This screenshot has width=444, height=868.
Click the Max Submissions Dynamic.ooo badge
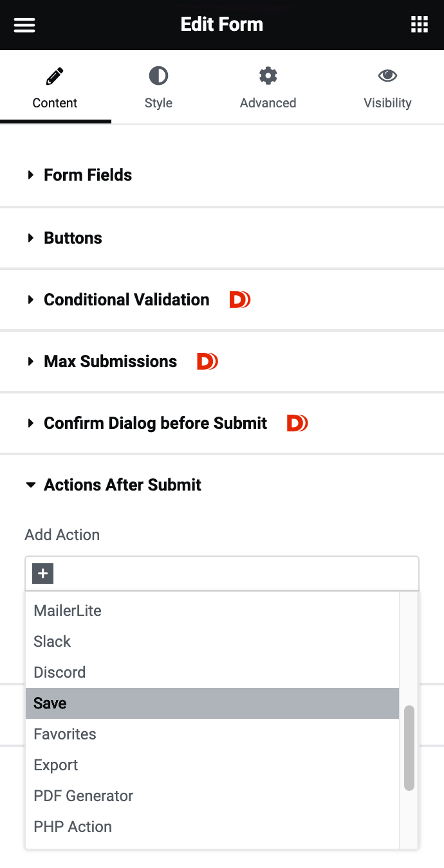(x=207, y=361)
